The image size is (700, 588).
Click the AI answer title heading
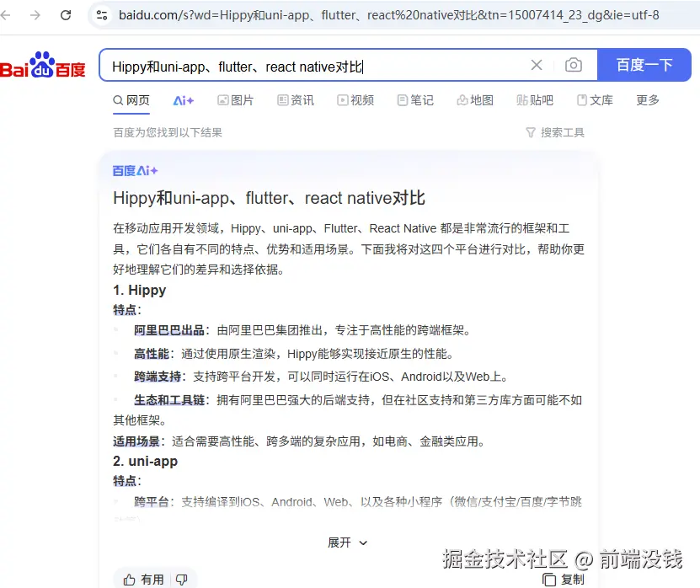pyautogui.click(x=270, y=198)
